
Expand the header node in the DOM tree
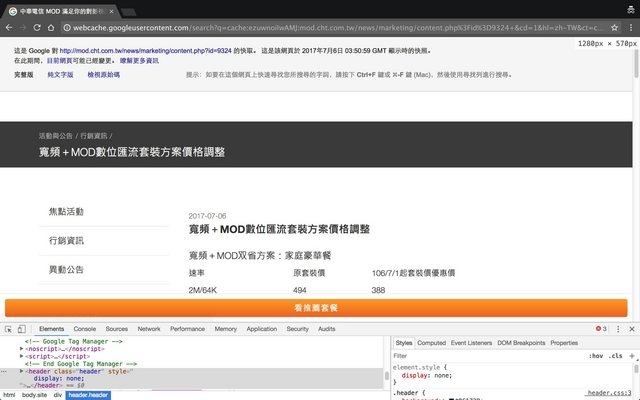coord(22,371)
